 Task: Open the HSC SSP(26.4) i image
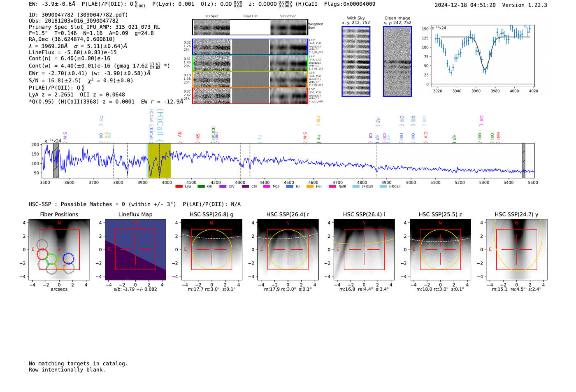pyautogui.click(x=364, y=249)
